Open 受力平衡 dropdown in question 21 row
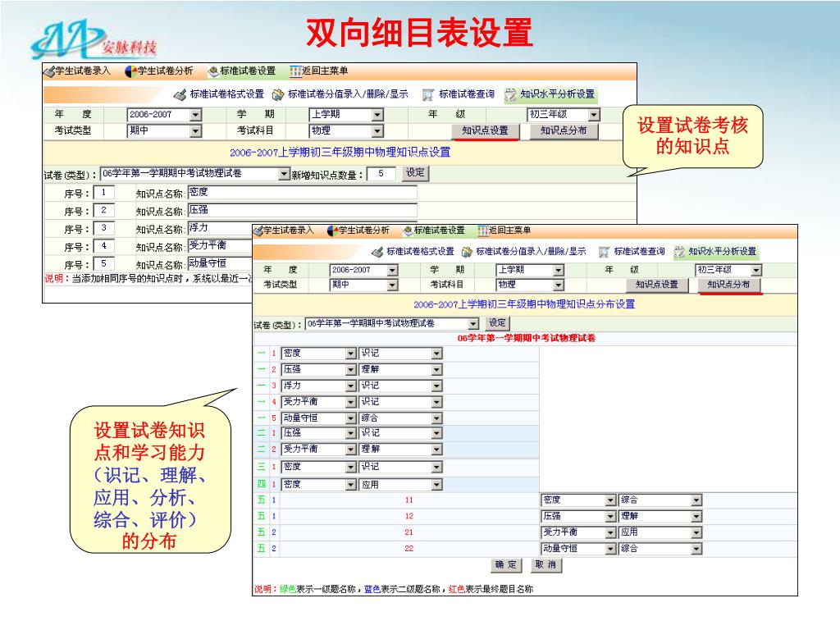 pyautogui.click(x=610, y=532)
